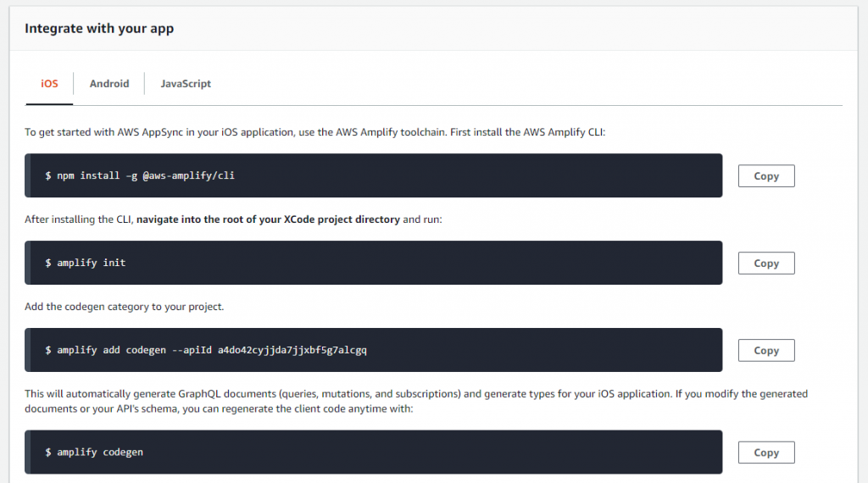
Task: Select the iOS tab
Action: tap(49, 84)
